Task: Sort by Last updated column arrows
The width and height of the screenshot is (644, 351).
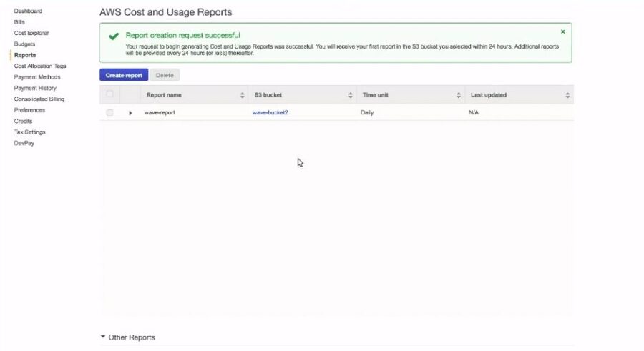Action: (x=567, y=95)
